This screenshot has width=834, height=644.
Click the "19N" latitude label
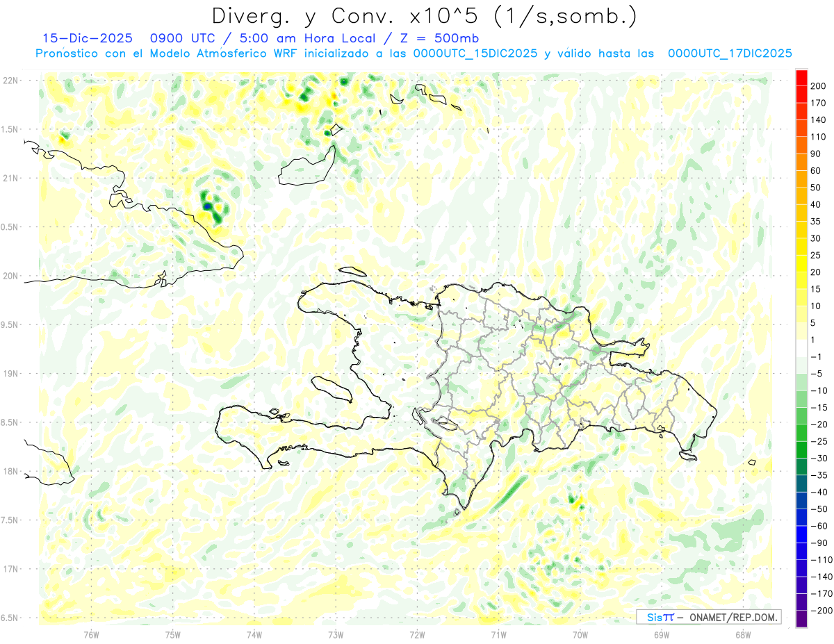[11, 374]
